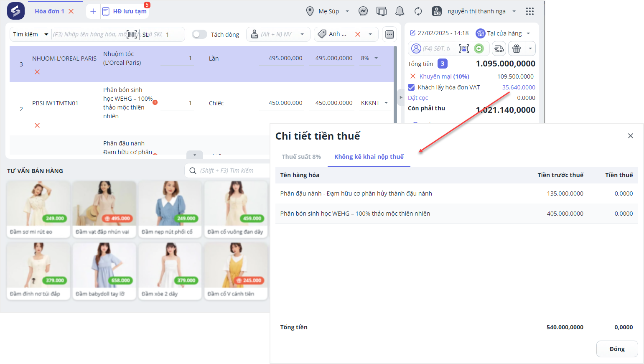
Task: Remove the PBSHW1TMTN01 row
Action: 37,125
